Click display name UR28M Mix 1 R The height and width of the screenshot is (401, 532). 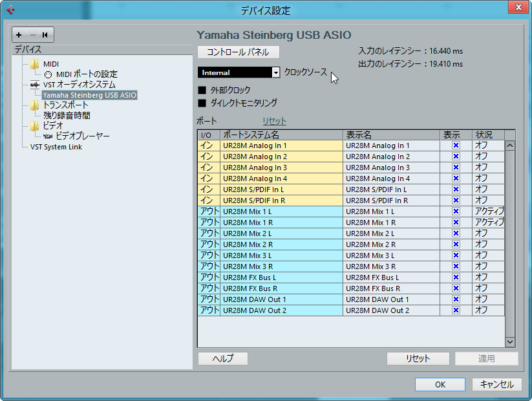[370, 222]
